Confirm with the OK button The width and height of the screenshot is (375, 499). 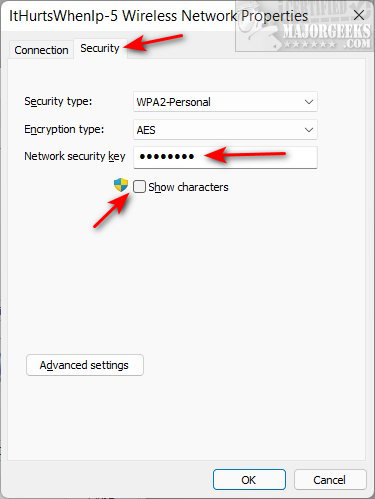(249, 480)
